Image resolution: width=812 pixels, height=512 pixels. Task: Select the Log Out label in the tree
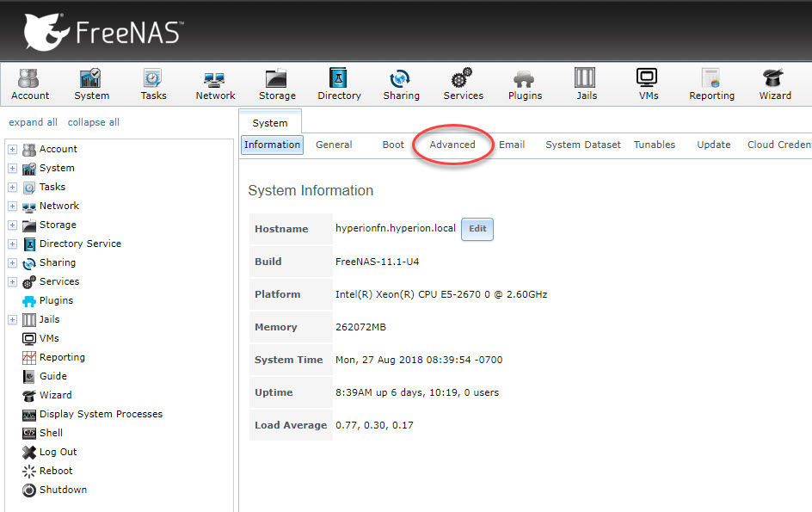(58, 452)
